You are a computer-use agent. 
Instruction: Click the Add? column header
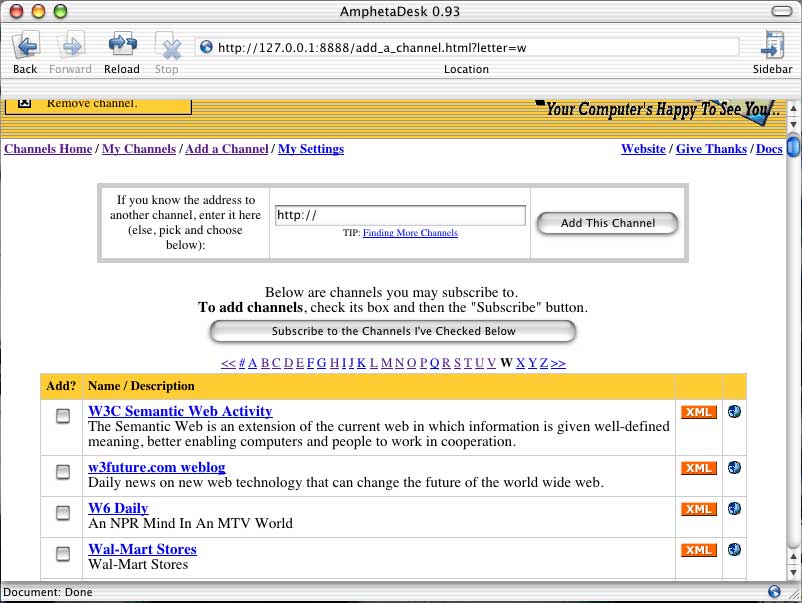click(x=61, y=386)
